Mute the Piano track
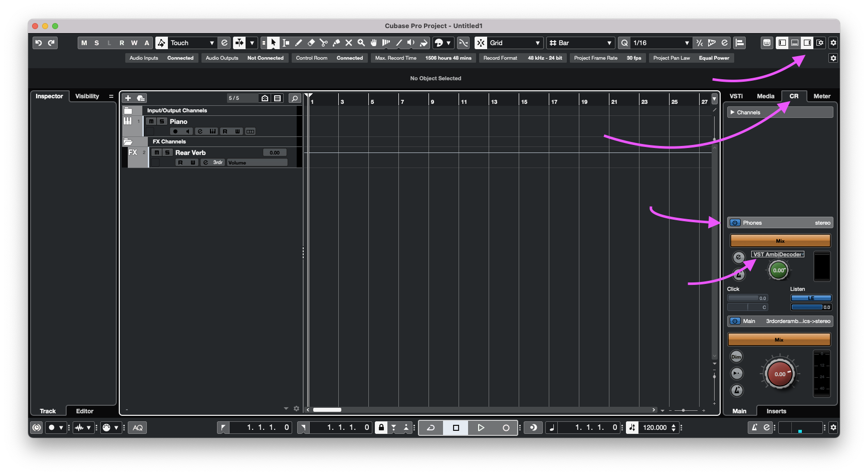The image size is (868, 475). 151,121
